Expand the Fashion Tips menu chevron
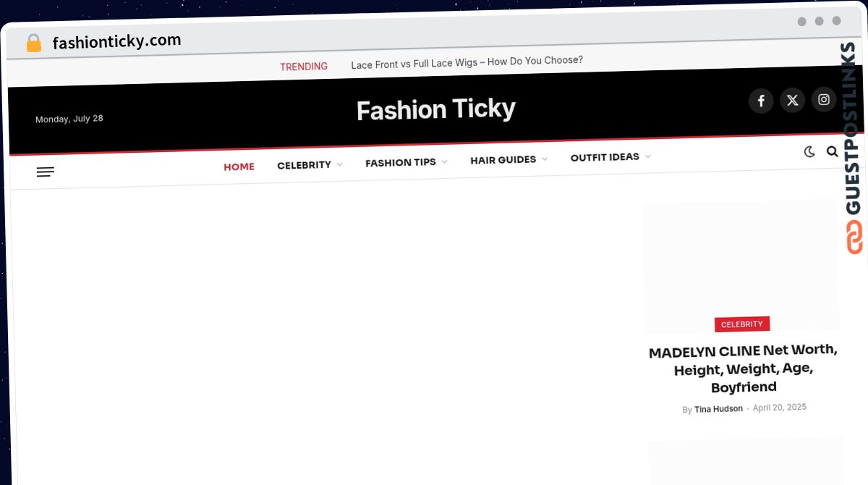Image resolution: width=868 pixels, height=485 pixels. click(x=444, y=161)
